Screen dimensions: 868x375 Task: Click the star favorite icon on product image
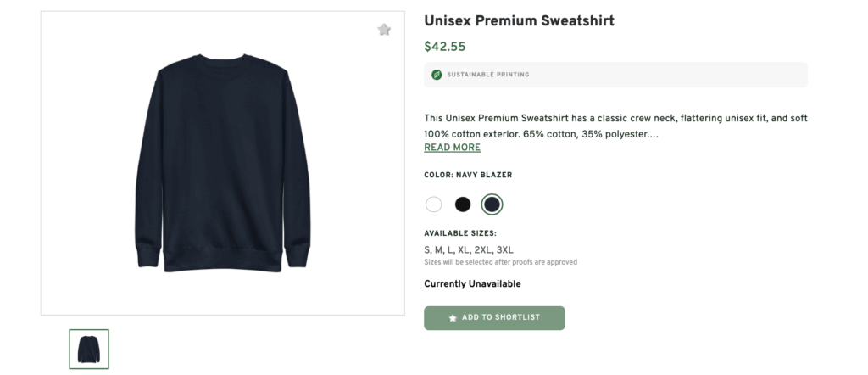point(384,30)
